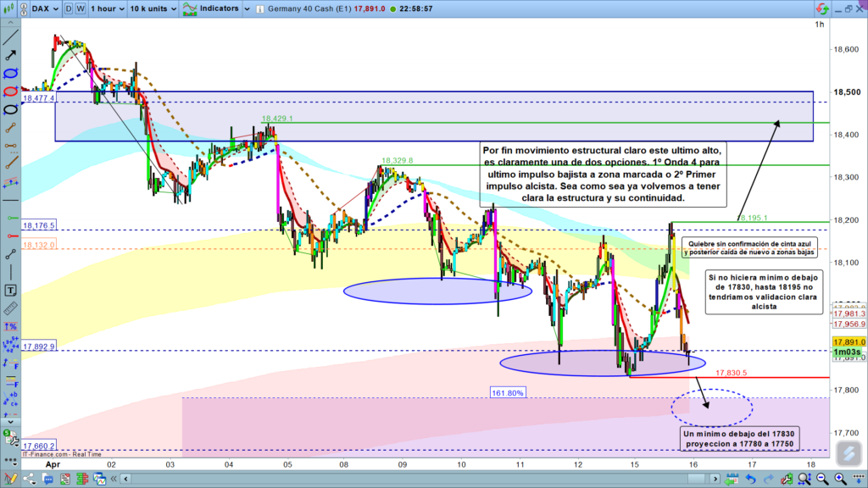Open the 1 hour timeframe dropdown

tap(106, 8)
